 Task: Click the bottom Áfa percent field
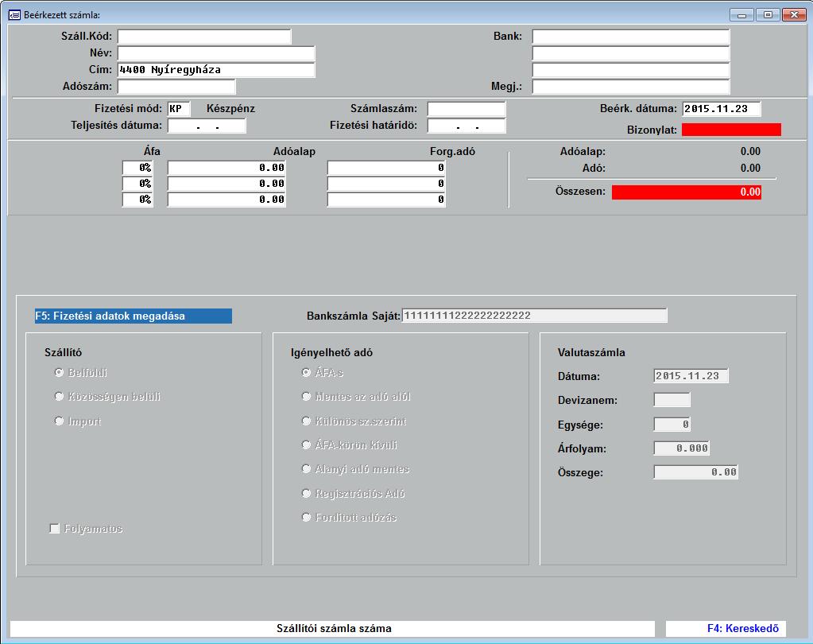tap(137, 200)
